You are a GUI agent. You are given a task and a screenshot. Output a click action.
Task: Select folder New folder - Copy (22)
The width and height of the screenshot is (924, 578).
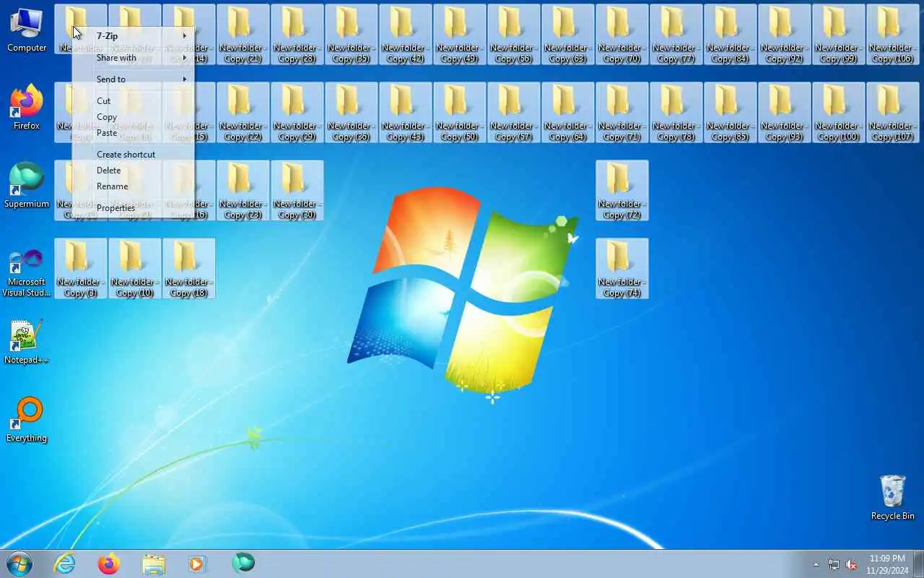point(243,113)
